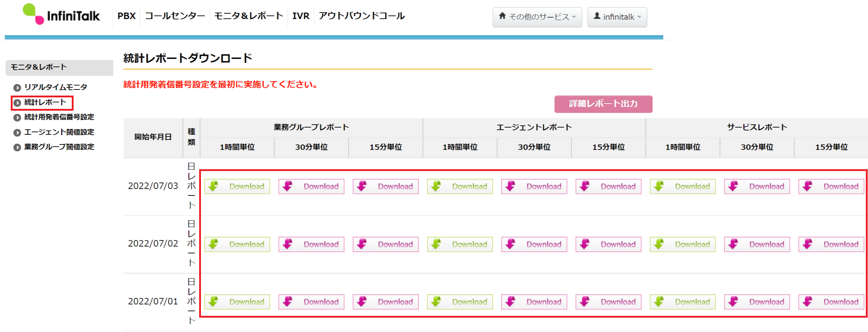The width and height of the screenshot is (868, 332).
Task: Open the アウトバウンドコール menu
Action: click(362, 16)
